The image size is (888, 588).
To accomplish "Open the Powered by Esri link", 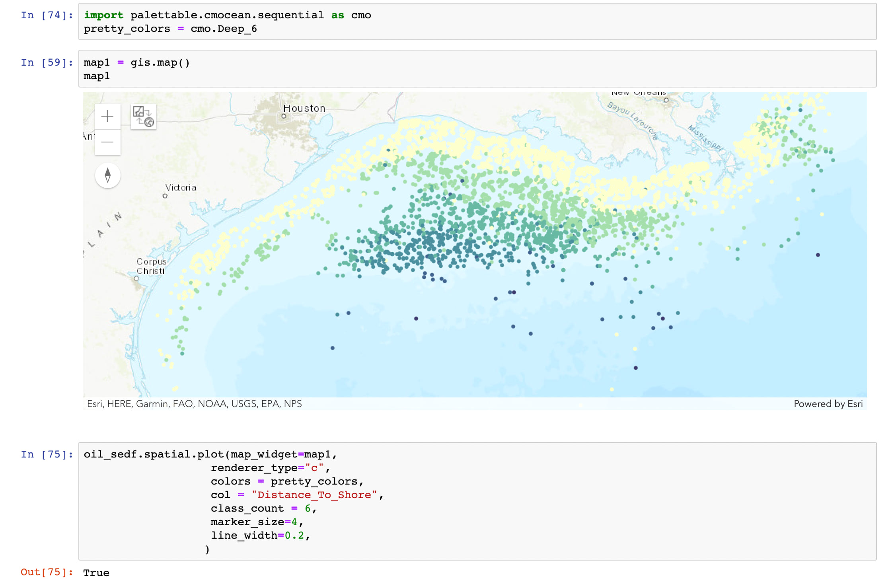I will pyautogui.click(x=828, y=404).
